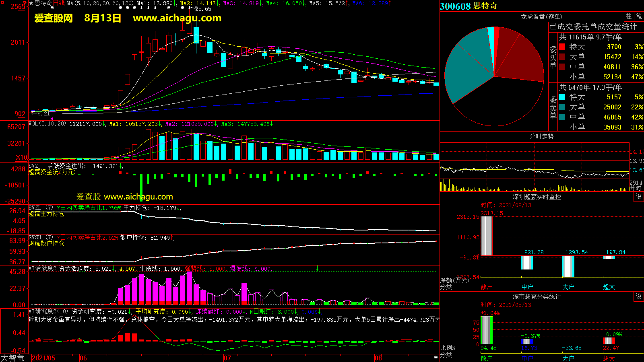This screenshot has width=644, height=362.
Task: Click the 柱 bar-chart view button
Action: coord(629,16)
